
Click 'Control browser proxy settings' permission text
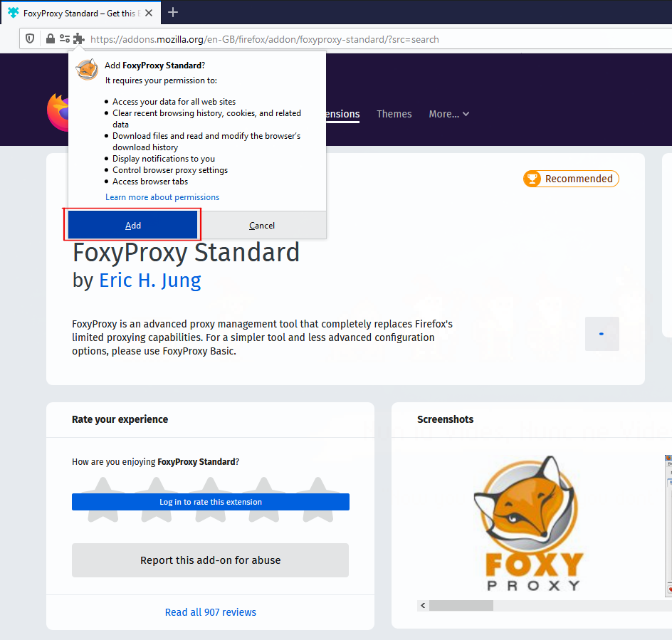click(x=170, y=170)
